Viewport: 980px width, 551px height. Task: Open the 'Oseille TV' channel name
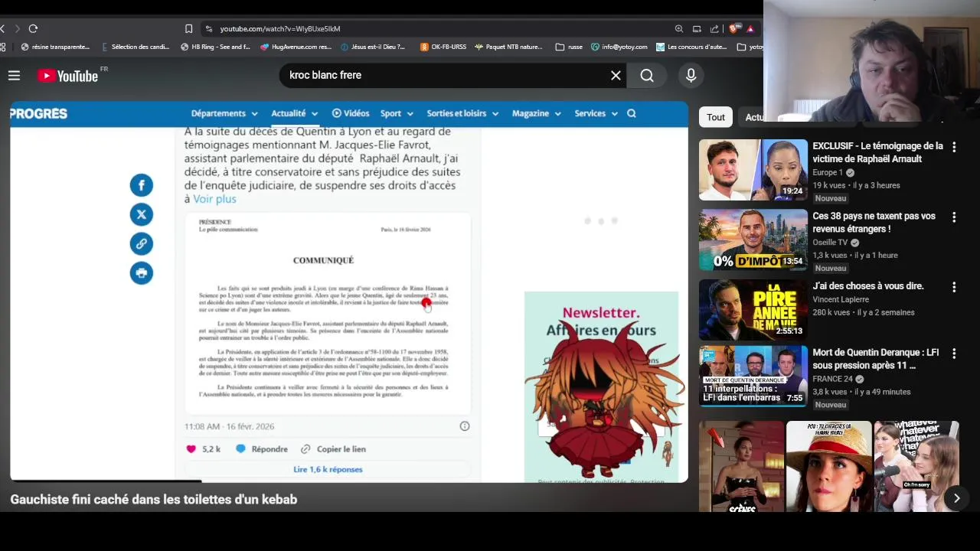830,243
